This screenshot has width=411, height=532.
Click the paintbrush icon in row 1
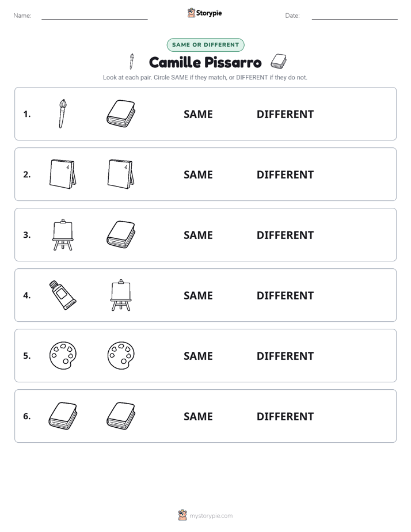pos(62,113)
